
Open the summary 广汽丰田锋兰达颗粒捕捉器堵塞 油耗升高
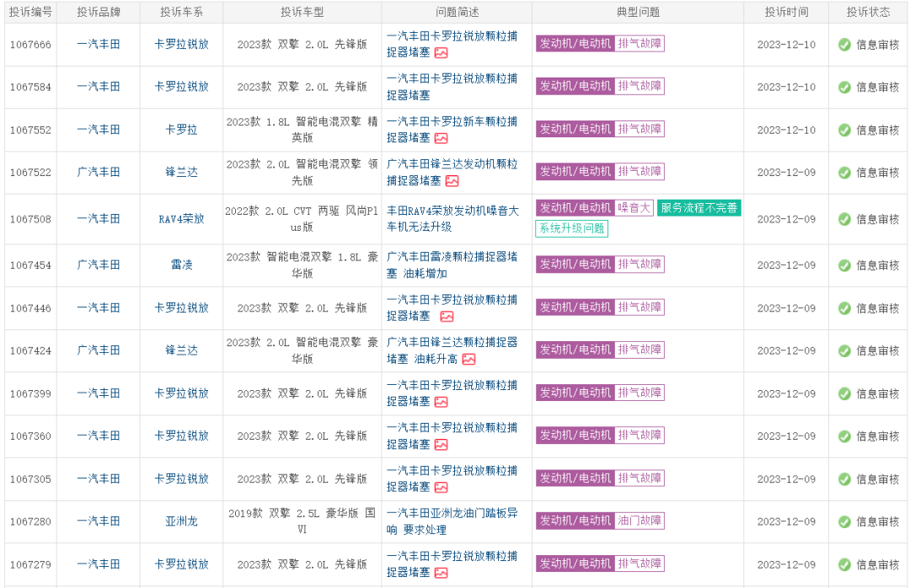(x=452, y=350)
